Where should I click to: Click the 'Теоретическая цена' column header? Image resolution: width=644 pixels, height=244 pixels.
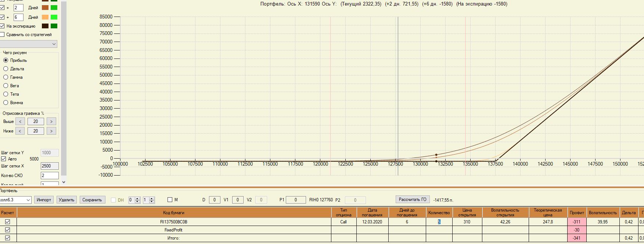click(x=548, y=213)
